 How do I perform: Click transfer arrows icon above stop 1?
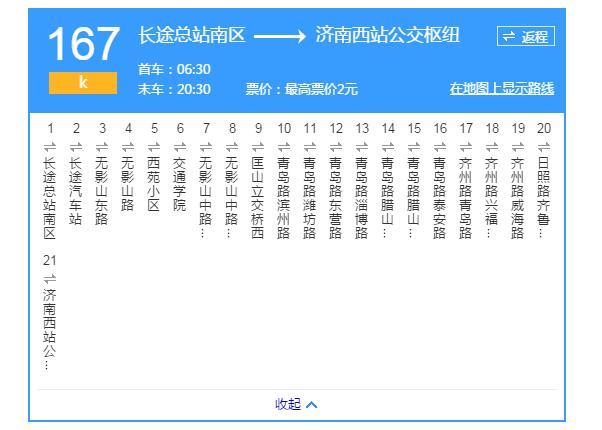50,147
